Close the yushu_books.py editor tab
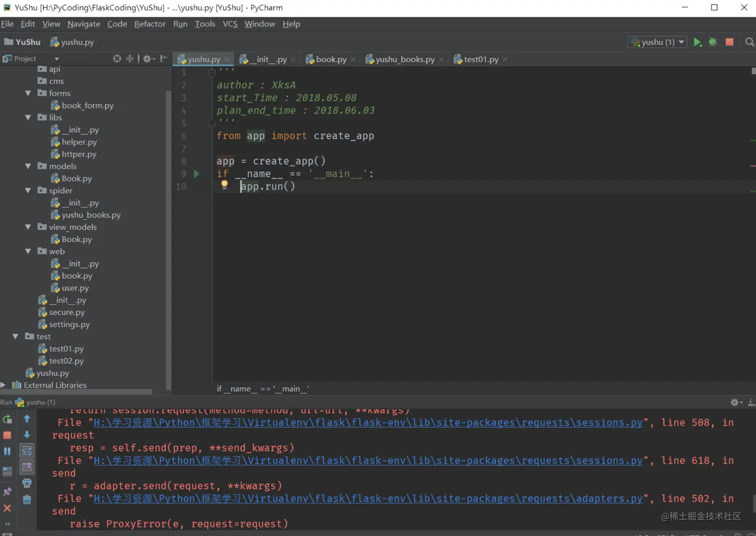This screenshot has width=756, height=536. (x=441, y=59)
